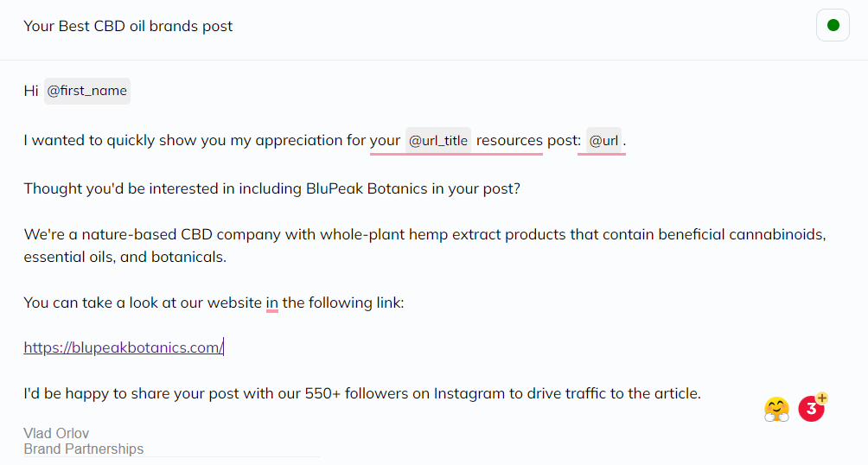Place cursor in nature-based CBD company paragraph
This screenshot has width=868, height=465.
(424, 245)
